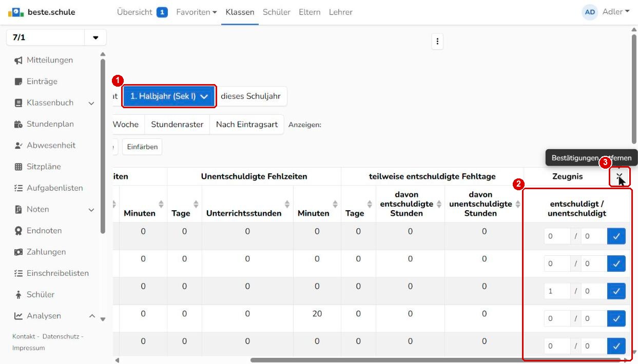Toggle confirmation check in second Zeugnis row
Viewport: 638px width, 364px height.
(x=616, y=264)
